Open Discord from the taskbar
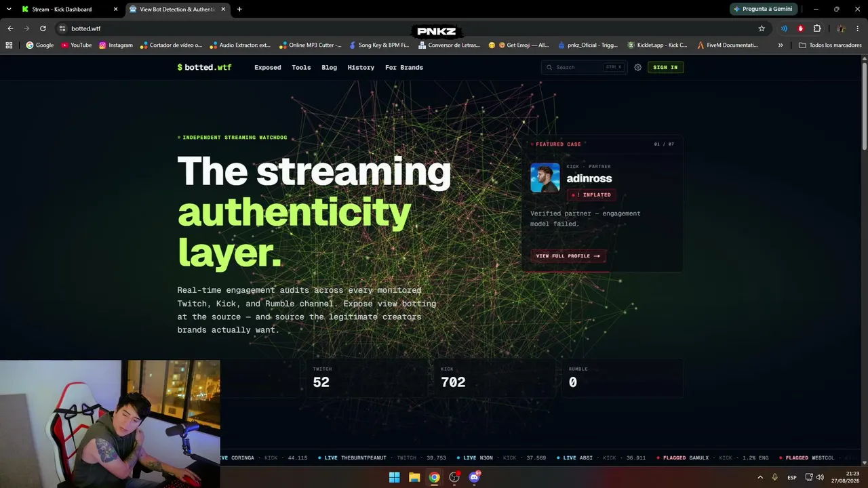The height and width of the screenshot is (488, 868). [475, 477]
